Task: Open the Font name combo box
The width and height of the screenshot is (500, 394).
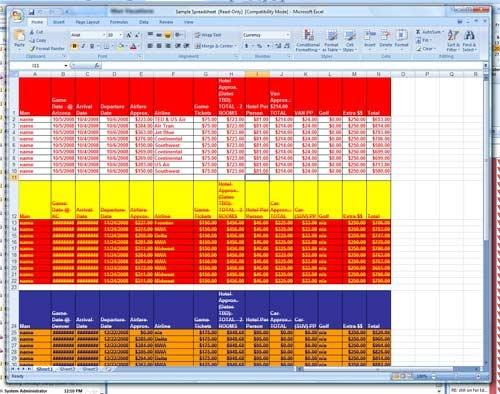Action: click(x=88, y=35)
